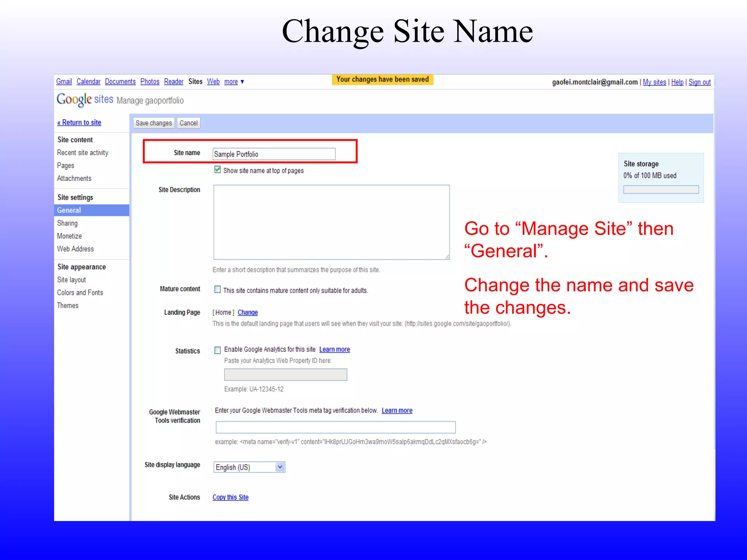Open Attachments in sidebar
Image resolution: width=747 pixels, height=560 pixels.
coord(74,178)
